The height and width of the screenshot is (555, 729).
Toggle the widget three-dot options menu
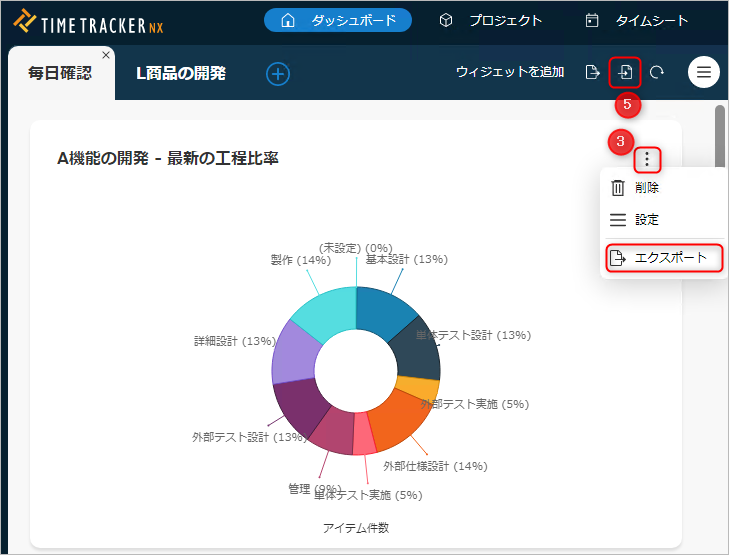(x=648, y=158)
